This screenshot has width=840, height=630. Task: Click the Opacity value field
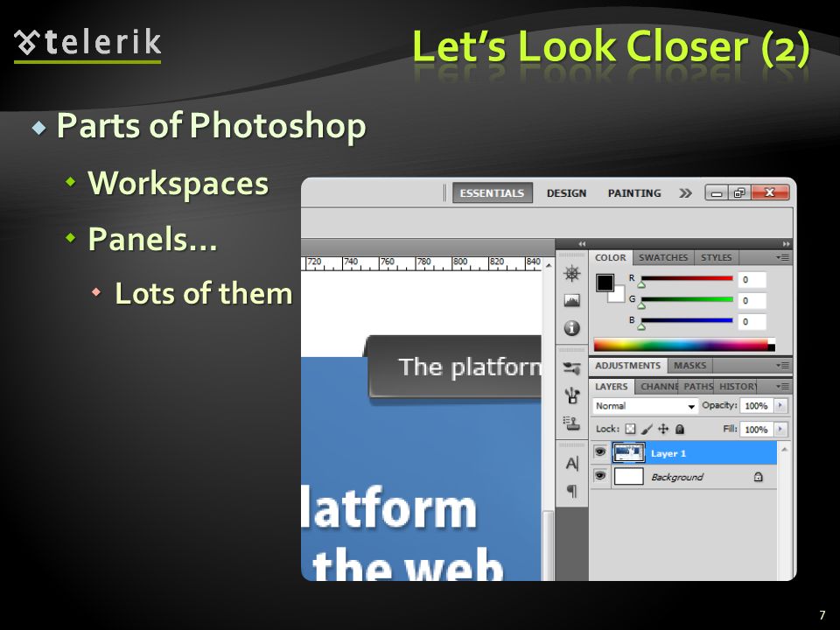(756, 405)
